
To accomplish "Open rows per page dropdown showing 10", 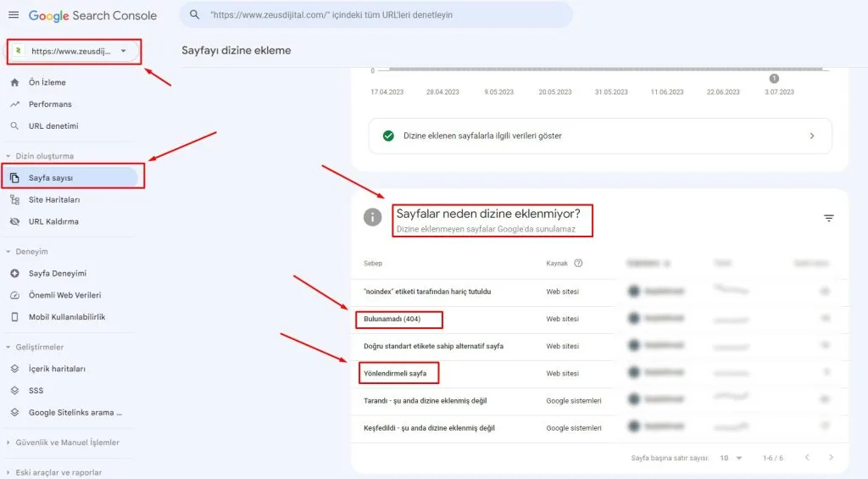I will click(731, 458).
